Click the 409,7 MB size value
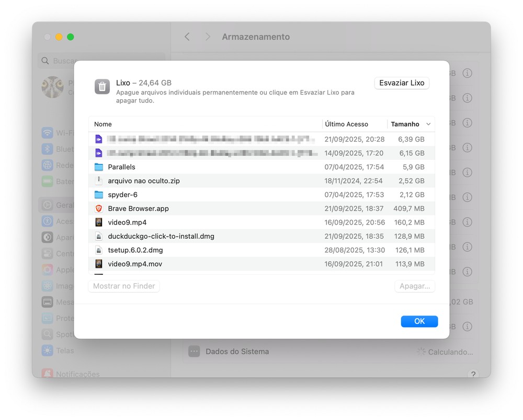523x420 pixels. (409, 208)
